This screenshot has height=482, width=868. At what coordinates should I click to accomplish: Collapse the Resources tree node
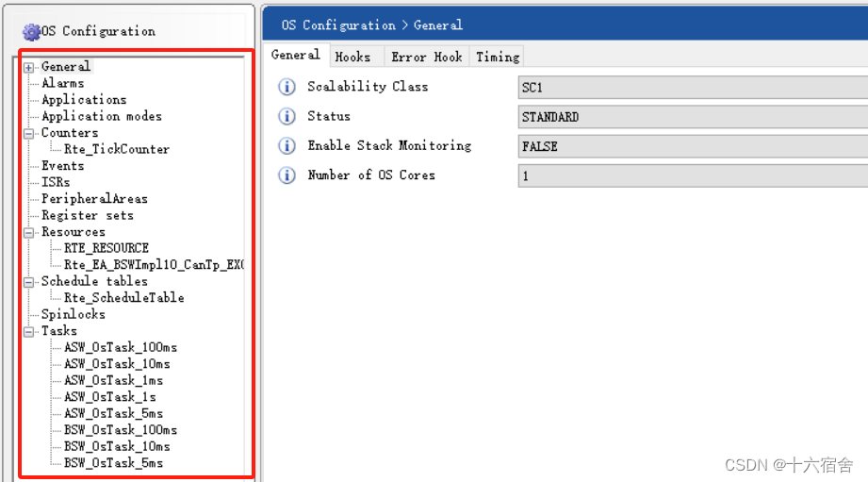point(29,233)
